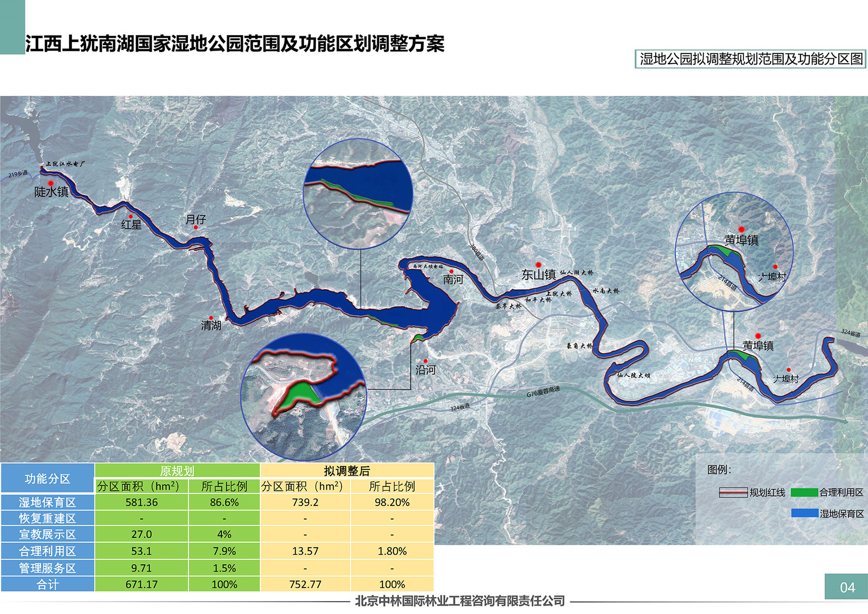Image resolution: width=868 pixels, height=614 pixels.
Task: Click the 739.2 adjusted area cell
Action: coord(305,502)
